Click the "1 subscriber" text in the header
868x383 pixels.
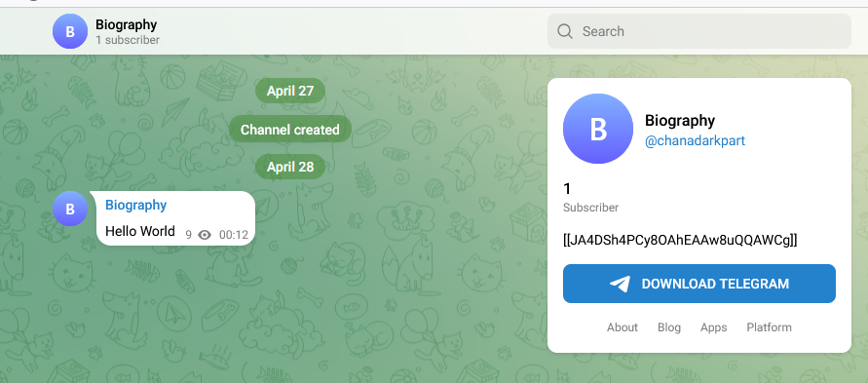point(128,40)
